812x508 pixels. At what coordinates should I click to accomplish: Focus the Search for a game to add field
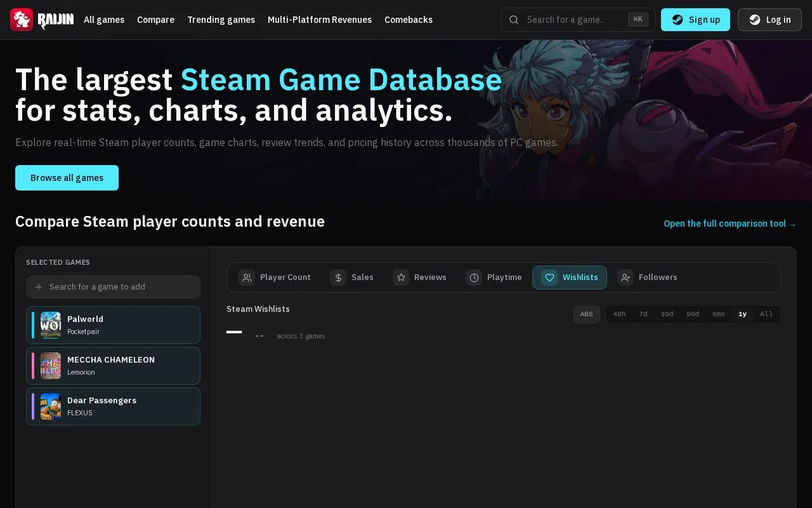click(x=113, y=287)
